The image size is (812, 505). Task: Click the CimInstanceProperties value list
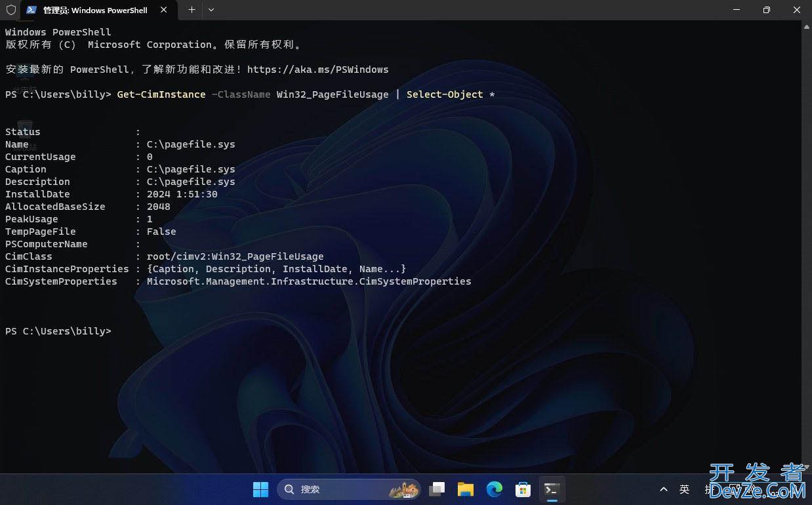click(x=277, y=269)
